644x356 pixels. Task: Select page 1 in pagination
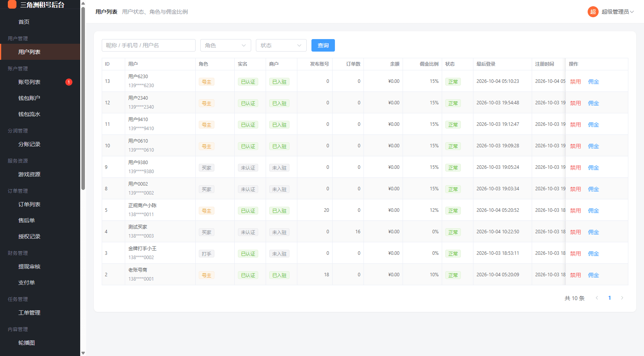coord(610,298)
